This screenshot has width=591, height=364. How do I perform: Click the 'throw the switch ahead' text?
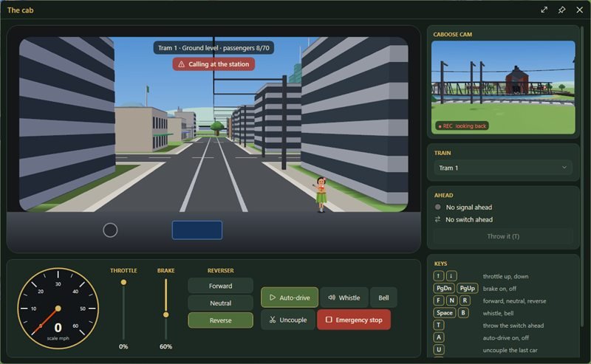pos(513,326)
